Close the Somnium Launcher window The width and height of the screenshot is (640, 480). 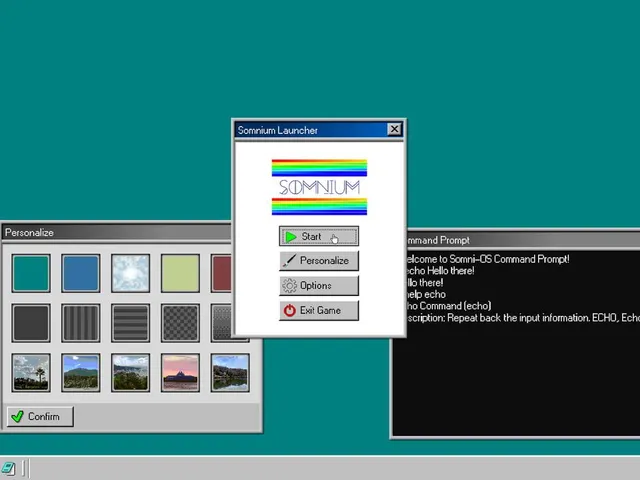pos(394,129)
